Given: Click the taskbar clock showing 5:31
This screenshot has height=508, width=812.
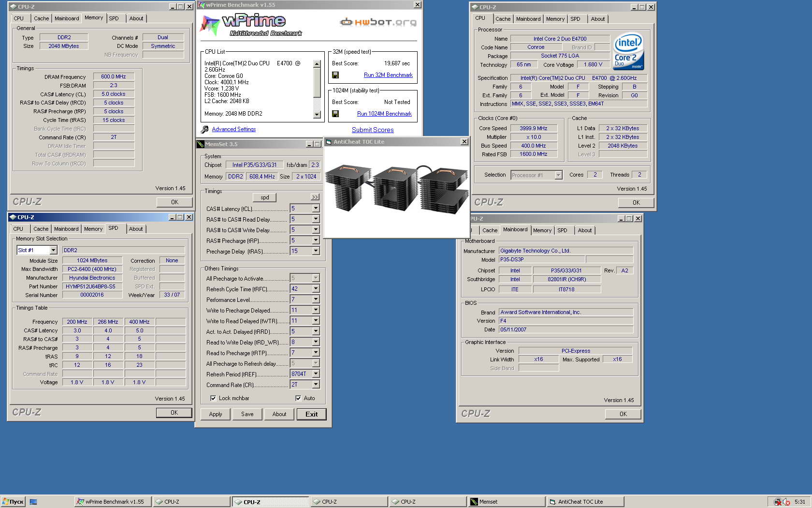Looking at the screenshot, I should (800, 502).
